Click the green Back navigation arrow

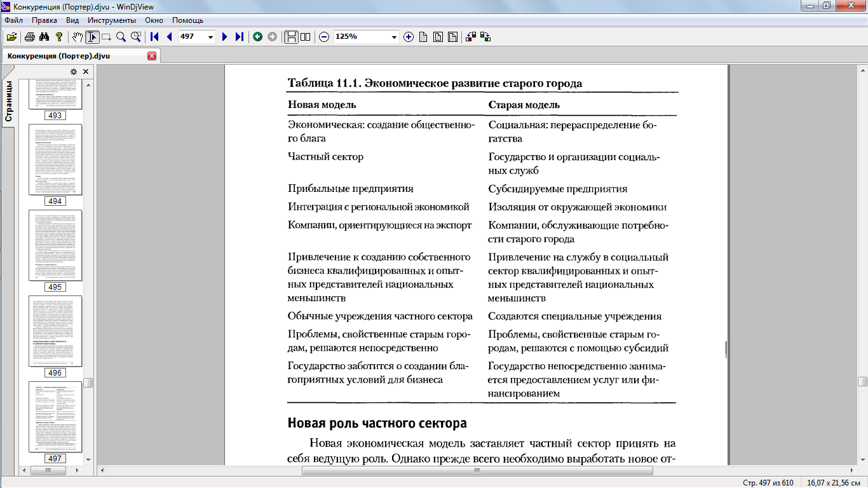257,37
